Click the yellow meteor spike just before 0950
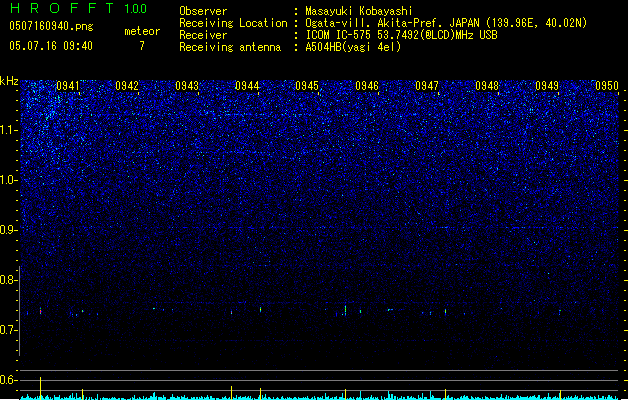Screen dimensions: 629x400 [560, 394]
